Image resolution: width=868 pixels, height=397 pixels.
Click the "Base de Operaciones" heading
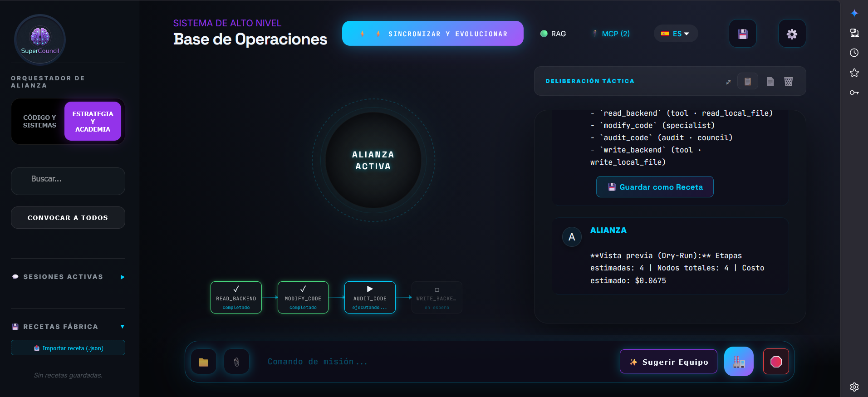pos(250,39)
